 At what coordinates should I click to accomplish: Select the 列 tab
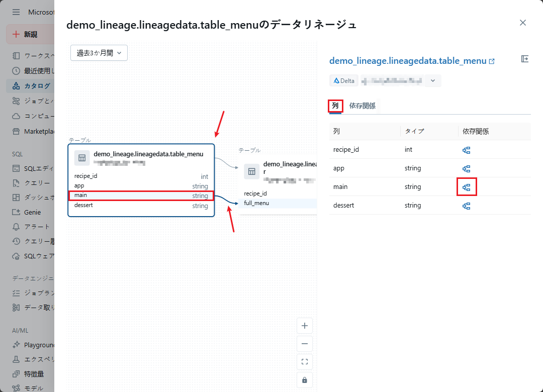[335, 106]
